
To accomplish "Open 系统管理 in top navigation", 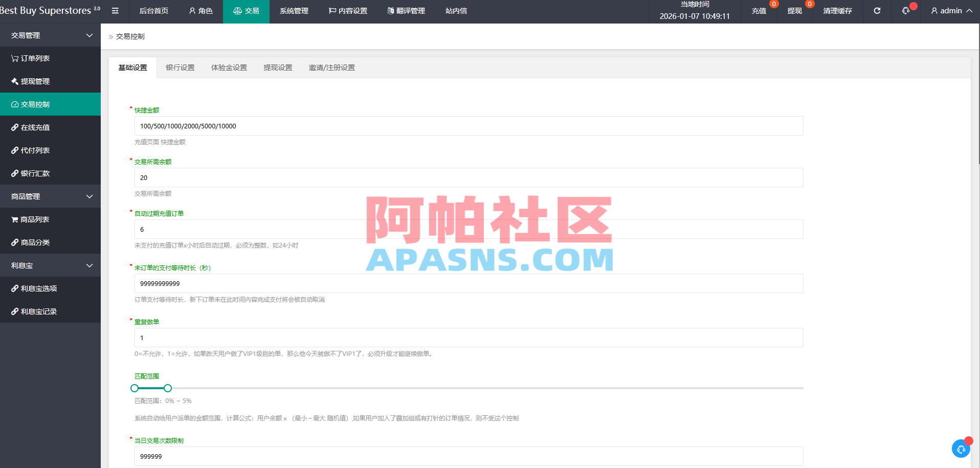I will [294, 11].
